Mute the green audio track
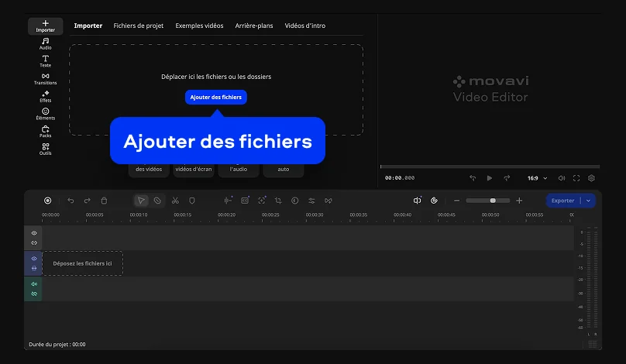This screenshot has width=626, height=364. pos(34,284)
